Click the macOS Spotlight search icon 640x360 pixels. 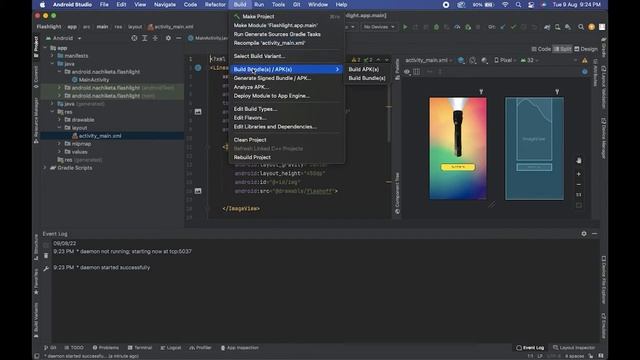pos(518,4)
